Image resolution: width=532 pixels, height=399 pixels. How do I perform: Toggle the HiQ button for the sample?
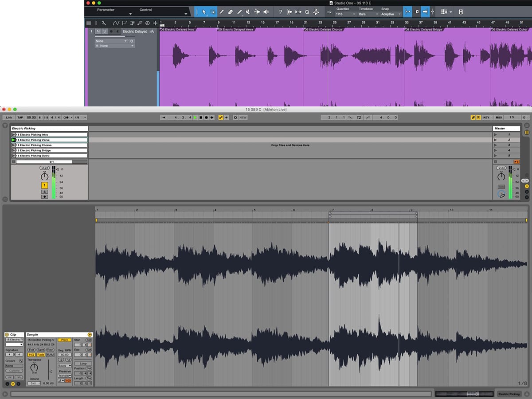pos(31,355)
